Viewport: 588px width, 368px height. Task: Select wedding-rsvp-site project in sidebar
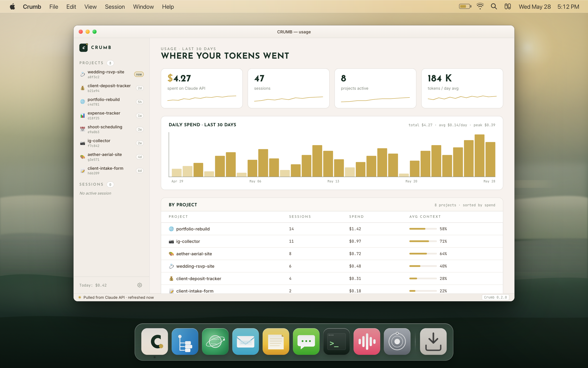click(x=112, y=74)
